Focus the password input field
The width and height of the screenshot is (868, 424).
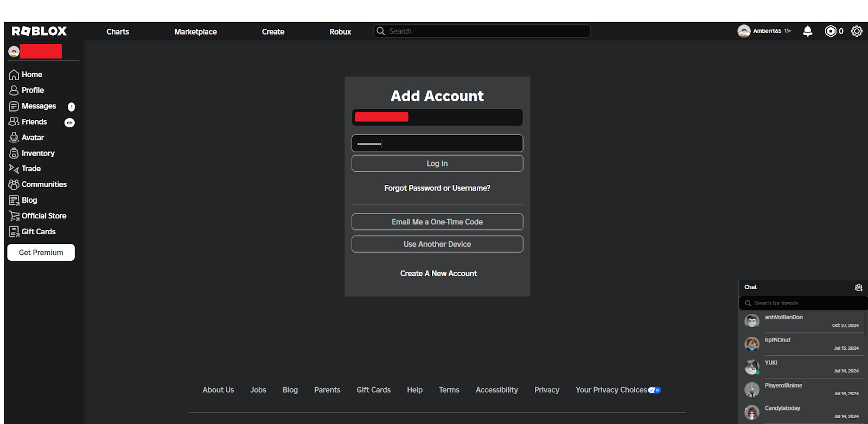[x=437, y=143]
